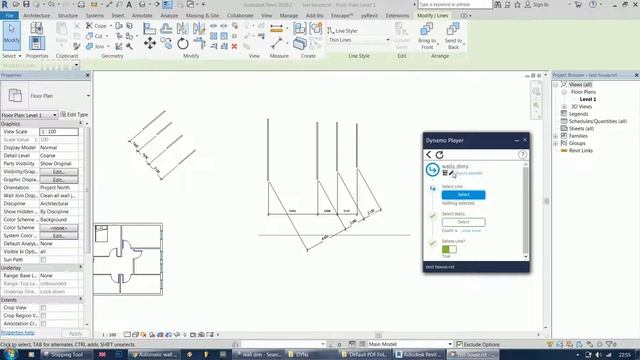Screen dimensions: 640x360
Task: Toggle the Properties palette ribbon icon
Action: point(36,43)
